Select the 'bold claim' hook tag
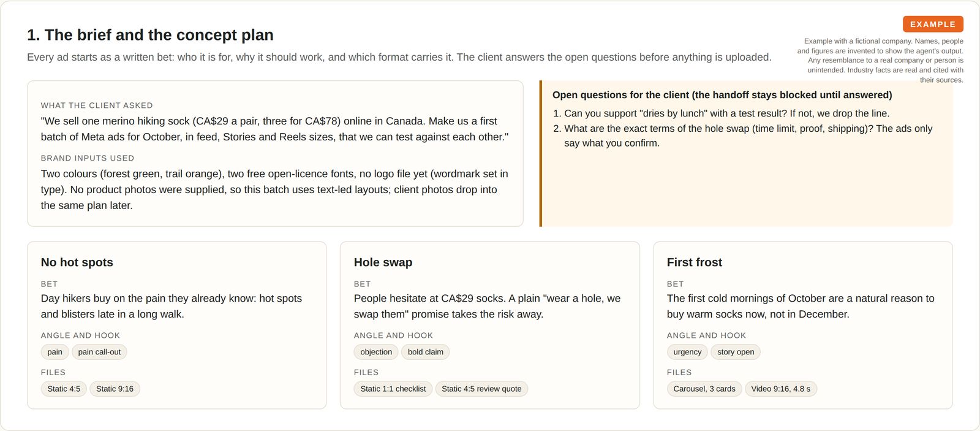The width and height of the screenshot is (980, 431). point(426,352)
